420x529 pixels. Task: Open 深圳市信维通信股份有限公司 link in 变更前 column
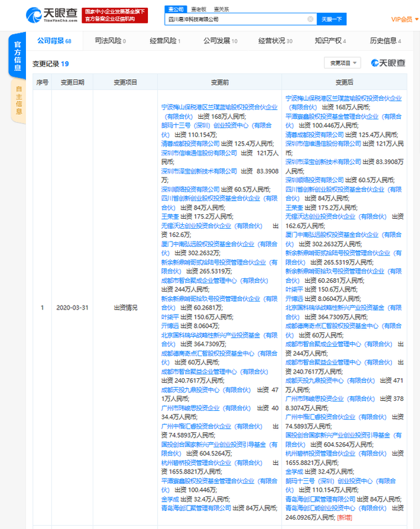[199, 153]
